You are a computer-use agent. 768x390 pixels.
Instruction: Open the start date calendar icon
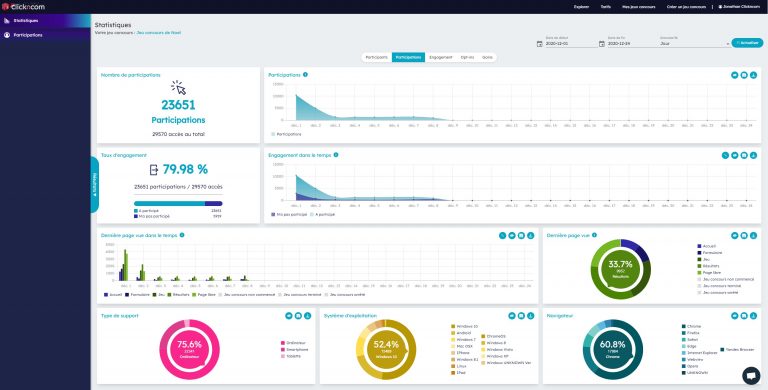pyautogui.click(x=539, y=44)
